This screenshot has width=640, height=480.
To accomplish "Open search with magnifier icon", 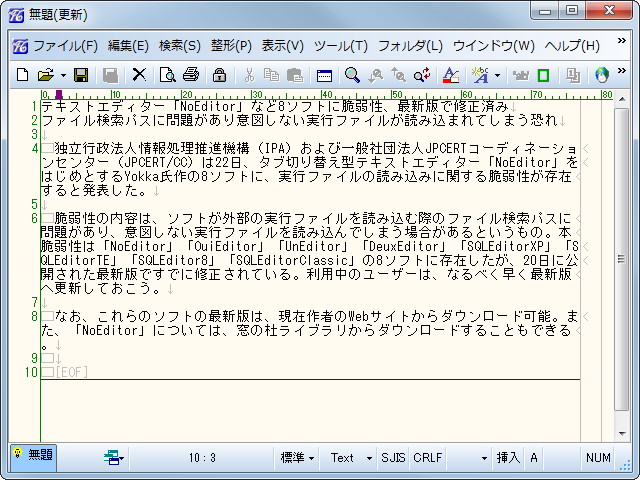I will (x=352, y=75).
